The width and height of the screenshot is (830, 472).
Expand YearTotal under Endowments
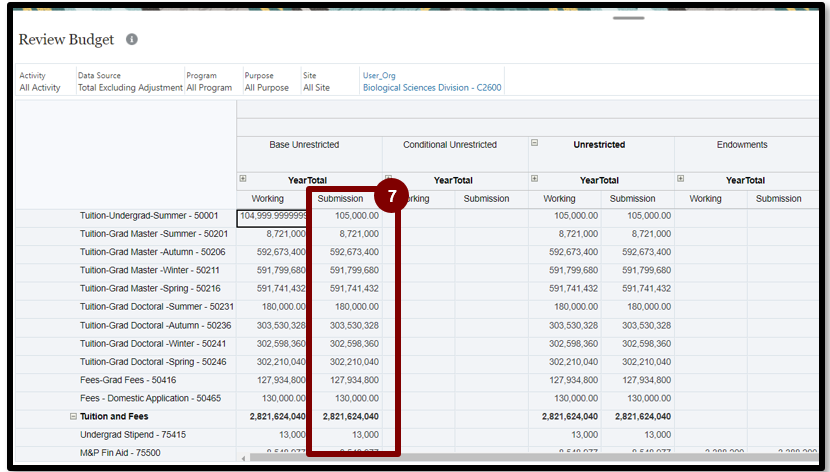(681, 179)
